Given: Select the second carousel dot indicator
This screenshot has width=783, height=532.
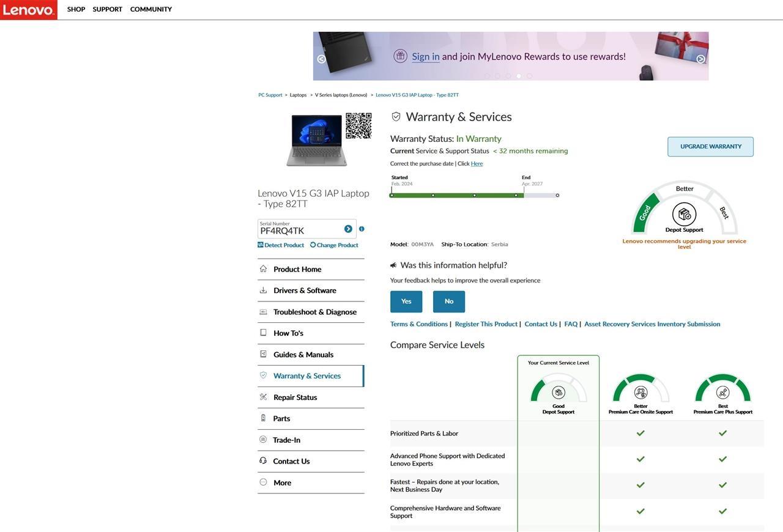Looking at the screenshot, I should coord(497,76).
